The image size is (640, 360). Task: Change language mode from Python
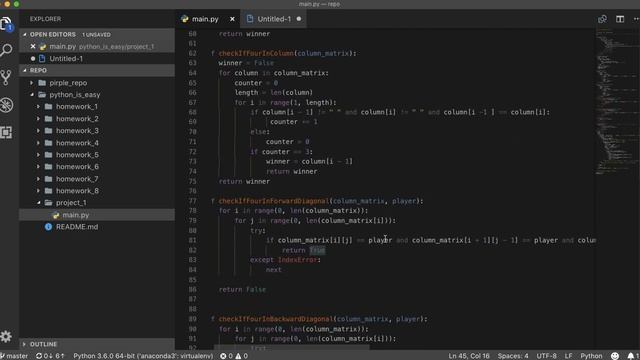591,356
